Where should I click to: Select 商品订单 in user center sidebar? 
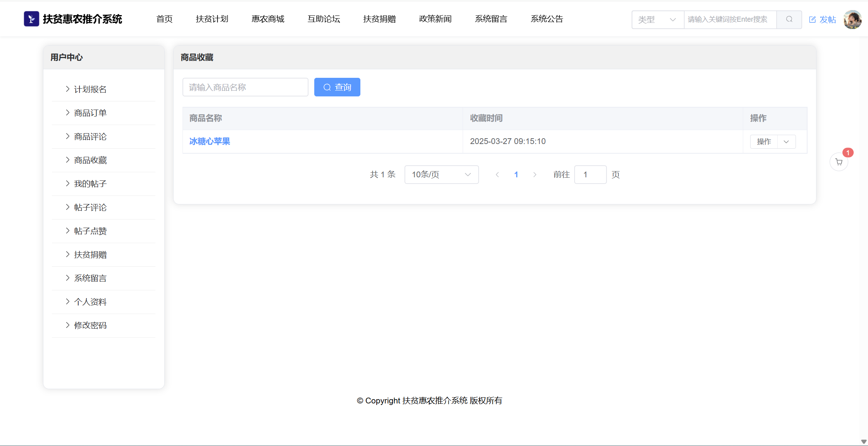90,113
